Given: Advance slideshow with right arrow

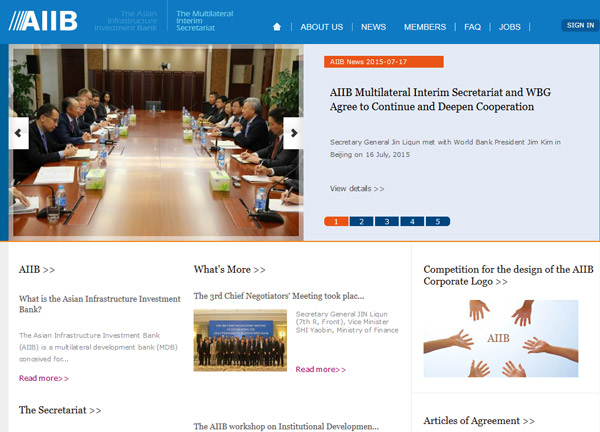Looking at the screenshot, I should coord(293,132).
